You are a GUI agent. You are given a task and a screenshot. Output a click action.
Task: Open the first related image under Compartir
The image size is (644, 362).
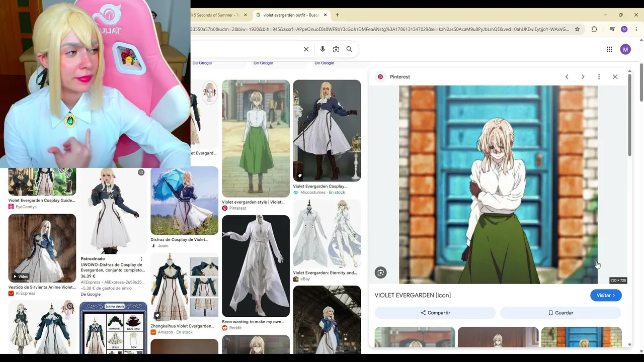coord(415,337)
